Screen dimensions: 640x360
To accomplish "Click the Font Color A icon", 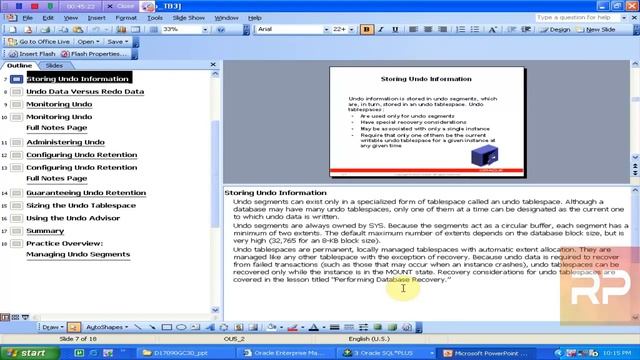I will pos(313,327).
